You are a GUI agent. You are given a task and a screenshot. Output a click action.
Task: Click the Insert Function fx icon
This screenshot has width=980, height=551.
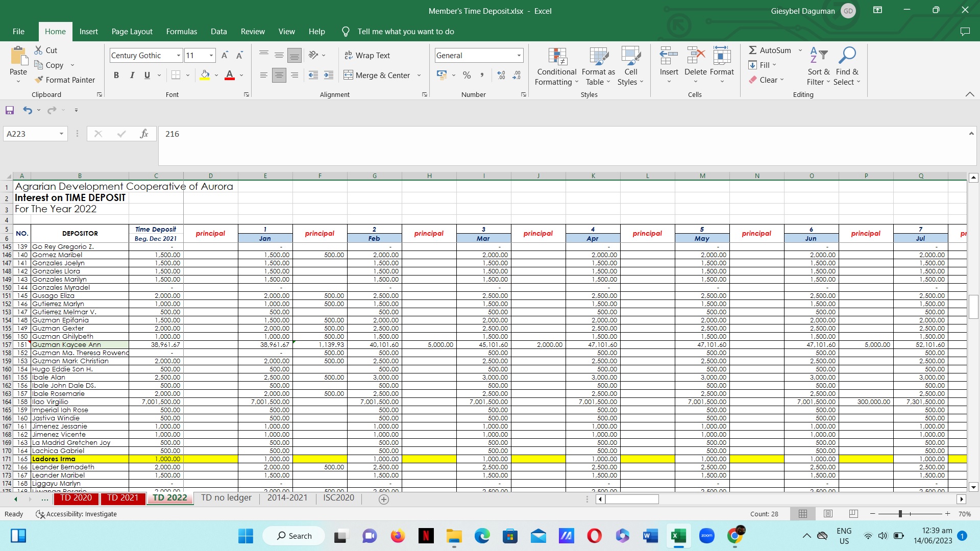144,134
